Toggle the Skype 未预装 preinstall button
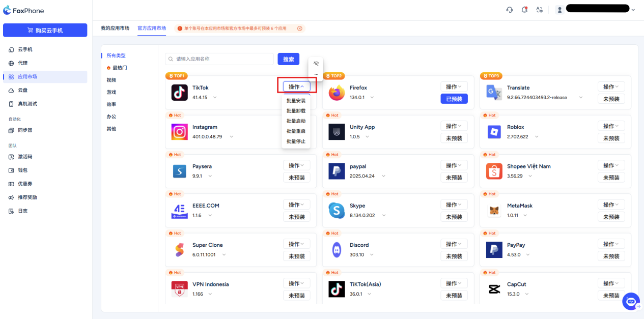The image size is (644, 319). (454, 217)
